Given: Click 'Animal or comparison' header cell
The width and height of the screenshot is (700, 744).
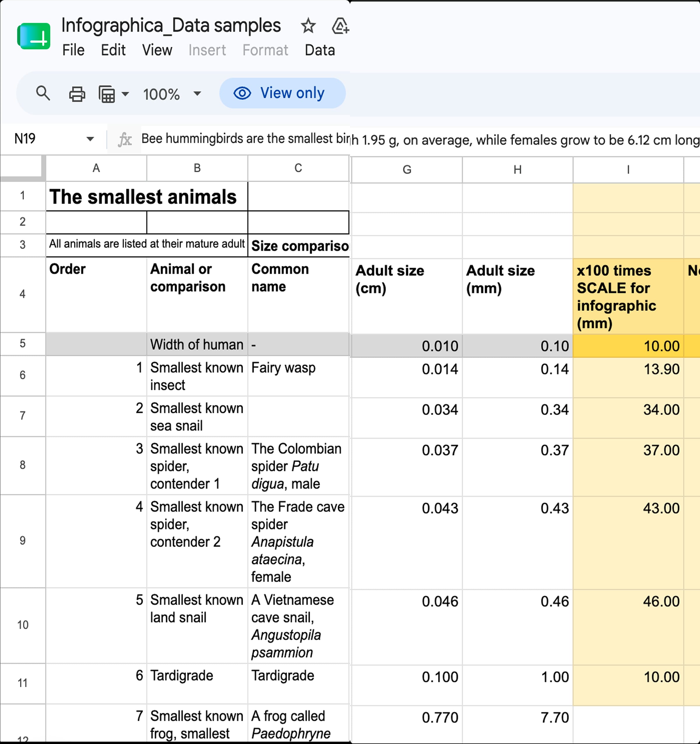Looking at the screenshot, I should pos(197,295).
